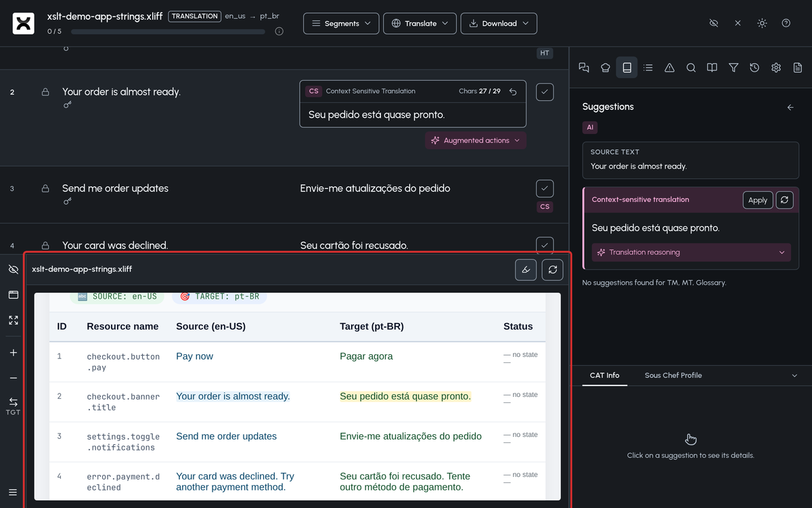Screen dimensions: 812x508
Task: Open the Translate dropdown
Action: click(x=420, y=23)
